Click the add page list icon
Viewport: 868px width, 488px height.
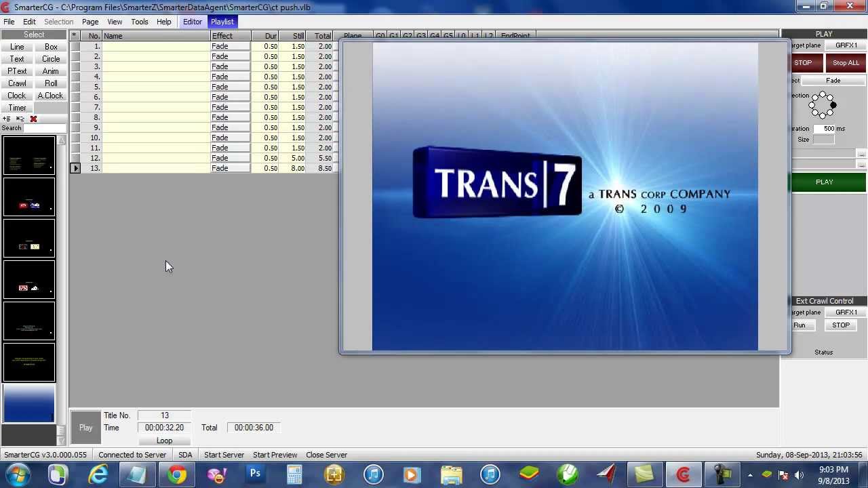coord(7,119)
